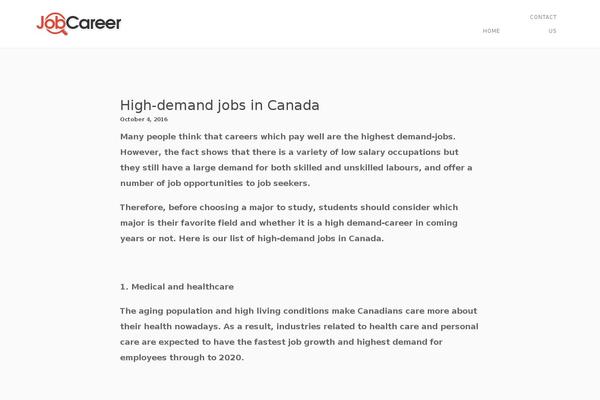Screen dimensions: 600x400
Task: Open the CONTACT US menu item
Action: pos(543,24)
